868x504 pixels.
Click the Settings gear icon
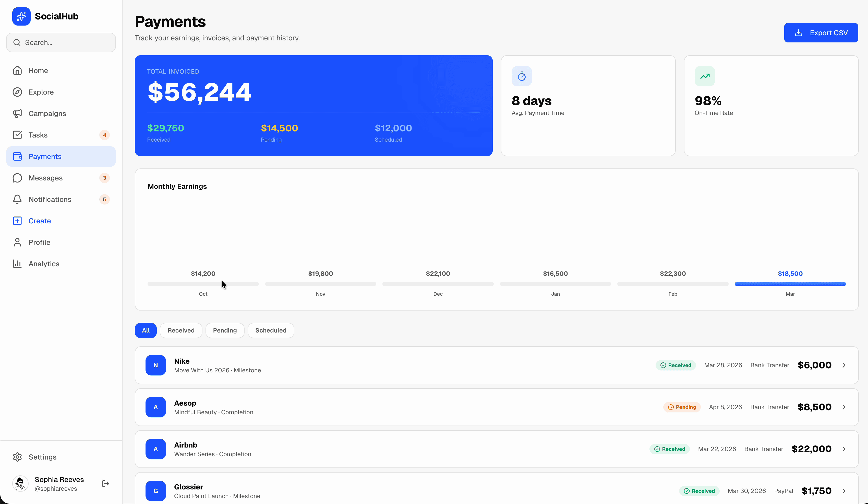[x=18, y=457]
